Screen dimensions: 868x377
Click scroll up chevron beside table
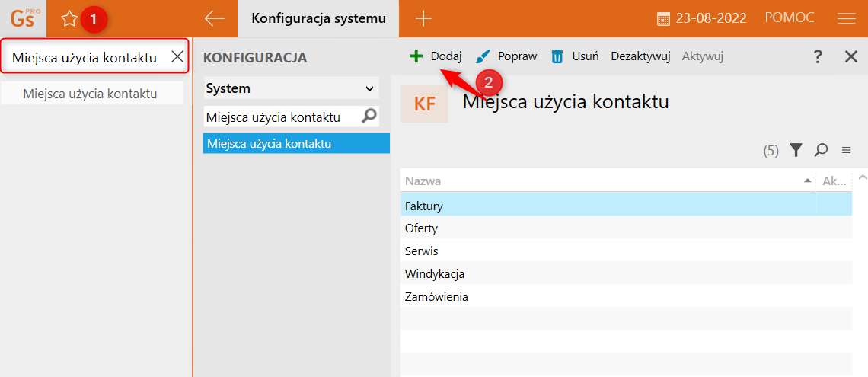[x=861, y=177]
